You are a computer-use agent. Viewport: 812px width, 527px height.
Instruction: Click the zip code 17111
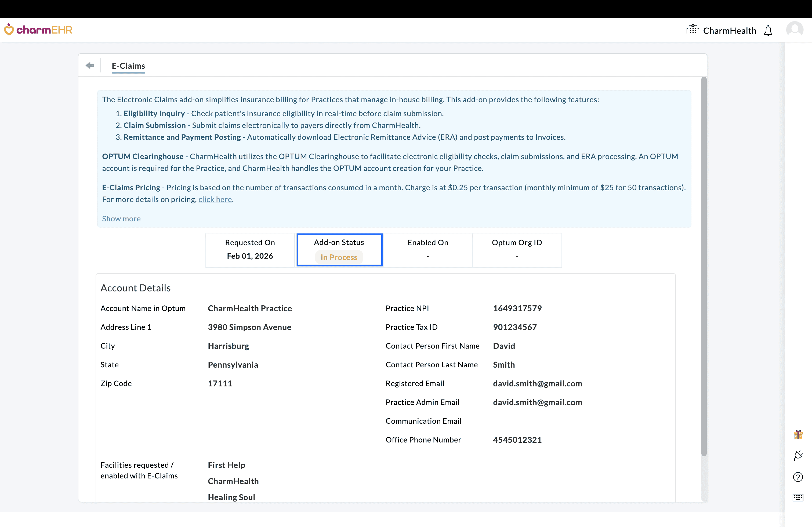220,383
